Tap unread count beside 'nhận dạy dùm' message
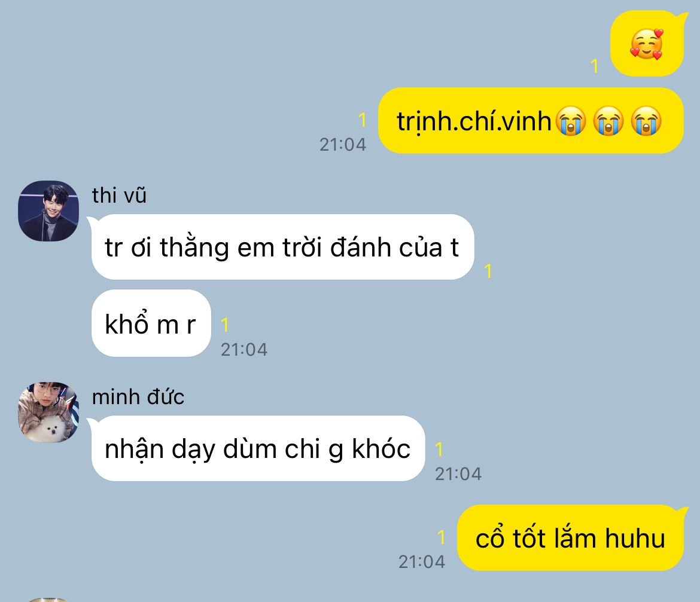 439,450
